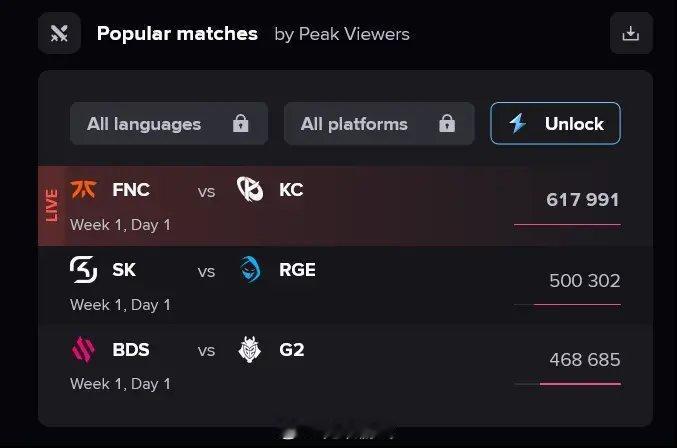Click the LIVE badge on first match
677x448 pixels.
pos(52,205)
